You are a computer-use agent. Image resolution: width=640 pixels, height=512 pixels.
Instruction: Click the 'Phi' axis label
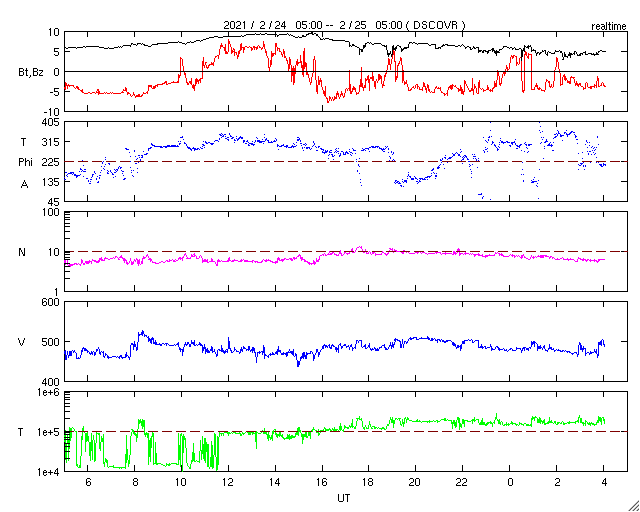[x=25, y=162]
